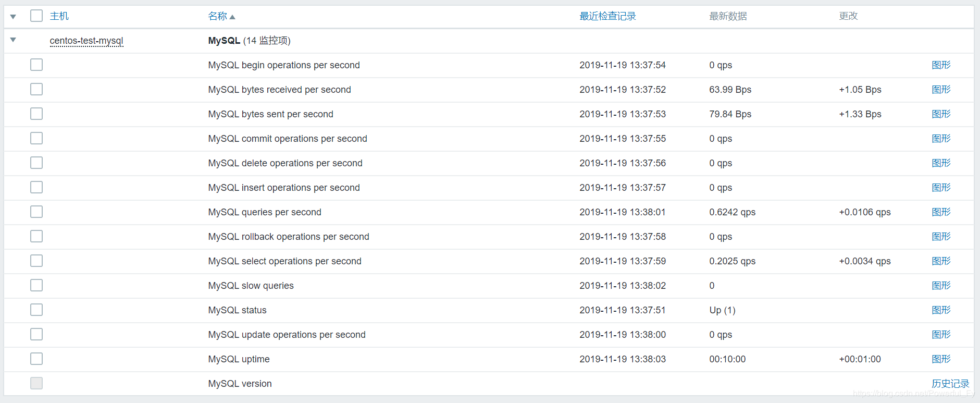Open 图形 for MySQL bytes sent
The image size is (980, 403).
pos(941,114)
